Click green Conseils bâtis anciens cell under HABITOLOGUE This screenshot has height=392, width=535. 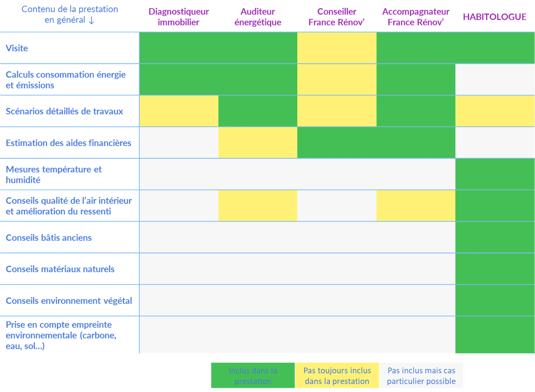495,237
